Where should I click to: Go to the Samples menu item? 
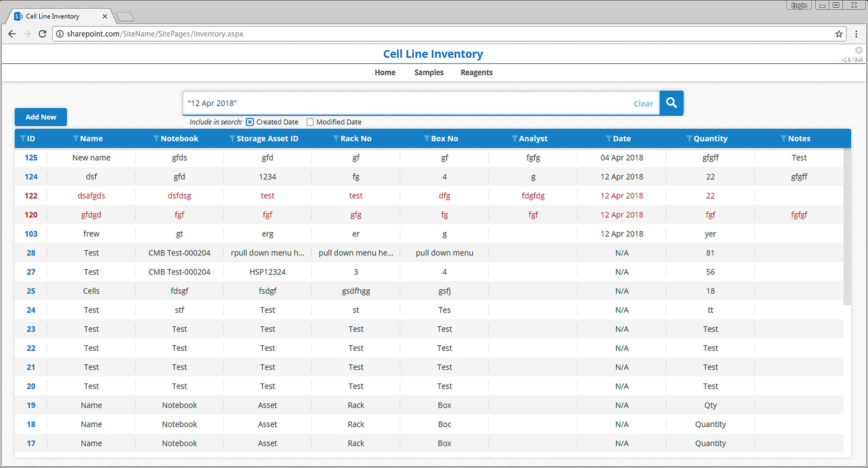click(x=429, y=72)
